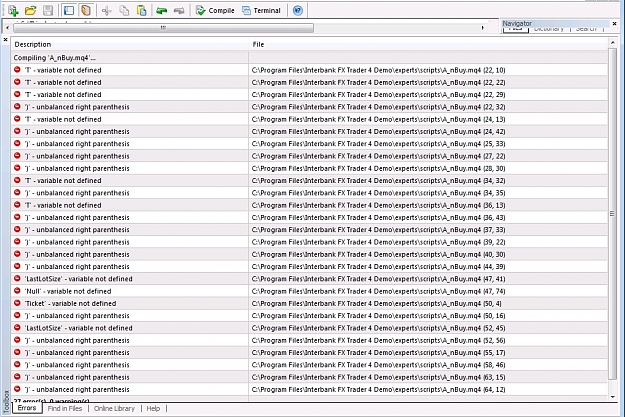Click the gray Redo arrow icon

pyautogui.click(x=179, y=11)
